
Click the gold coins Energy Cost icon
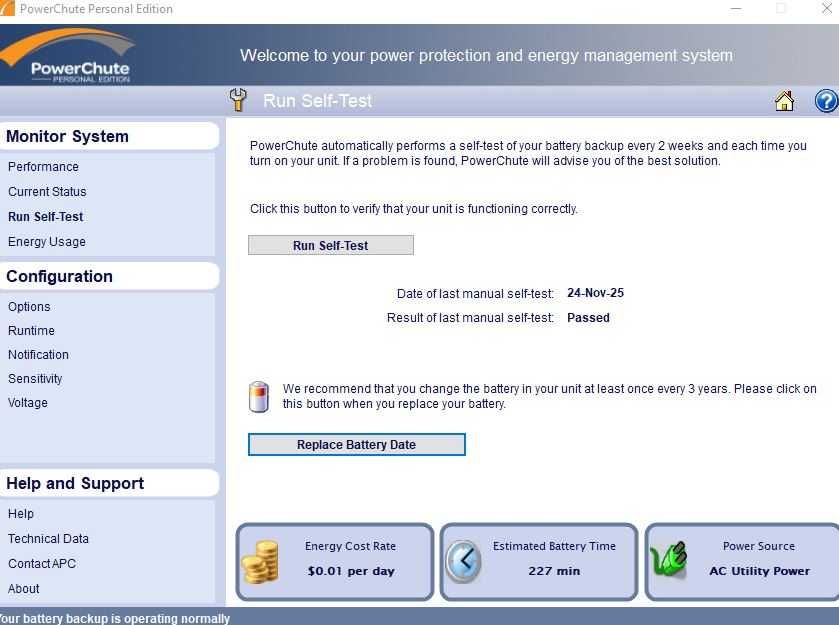pos(261,562)
